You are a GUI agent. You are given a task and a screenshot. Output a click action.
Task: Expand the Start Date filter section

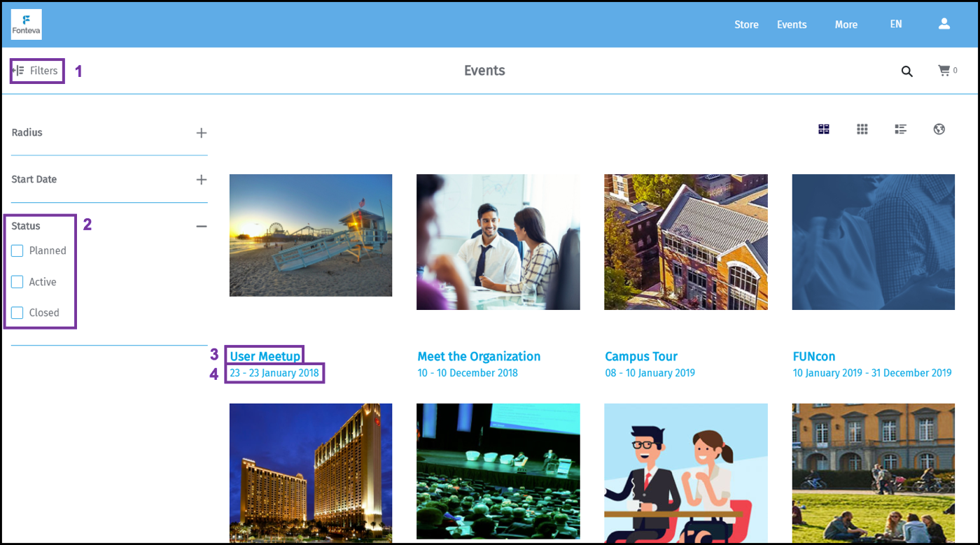[x=202, y=180]
